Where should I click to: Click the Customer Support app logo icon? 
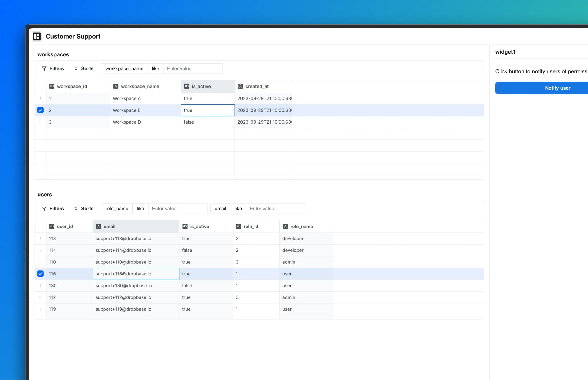[37, 37]
